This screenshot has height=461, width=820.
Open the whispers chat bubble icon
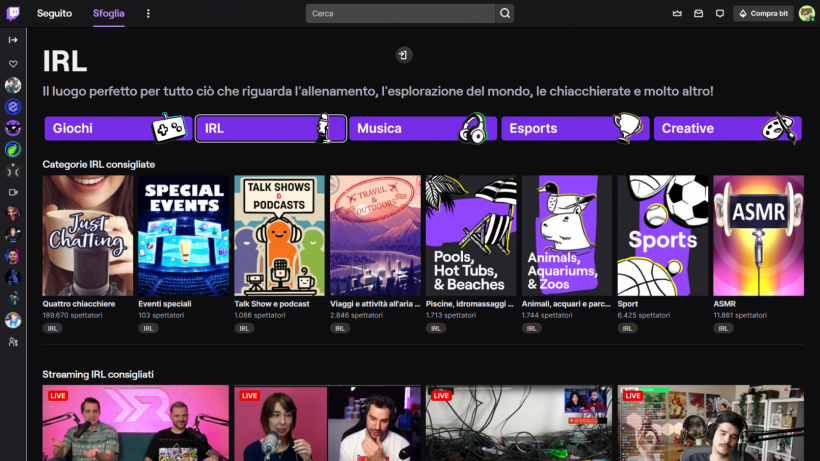tap(719, 14)
